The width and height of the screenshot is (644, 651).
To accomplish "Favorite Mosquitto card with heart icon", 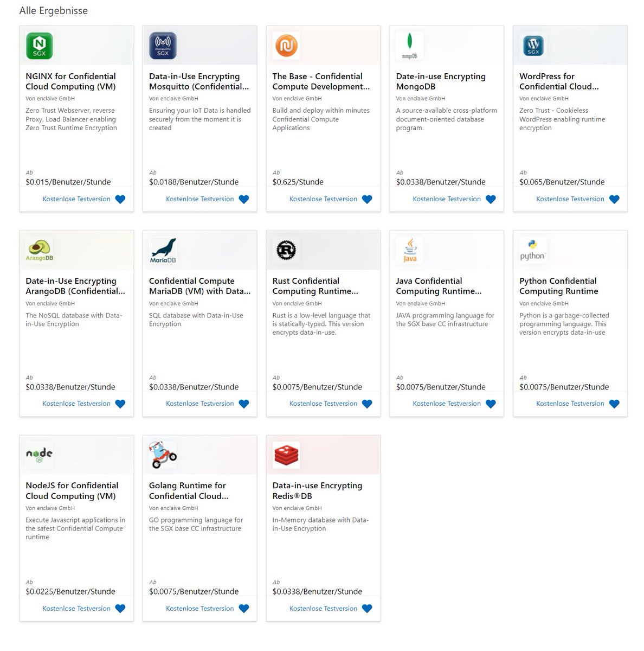I will (x=244, y=199).
